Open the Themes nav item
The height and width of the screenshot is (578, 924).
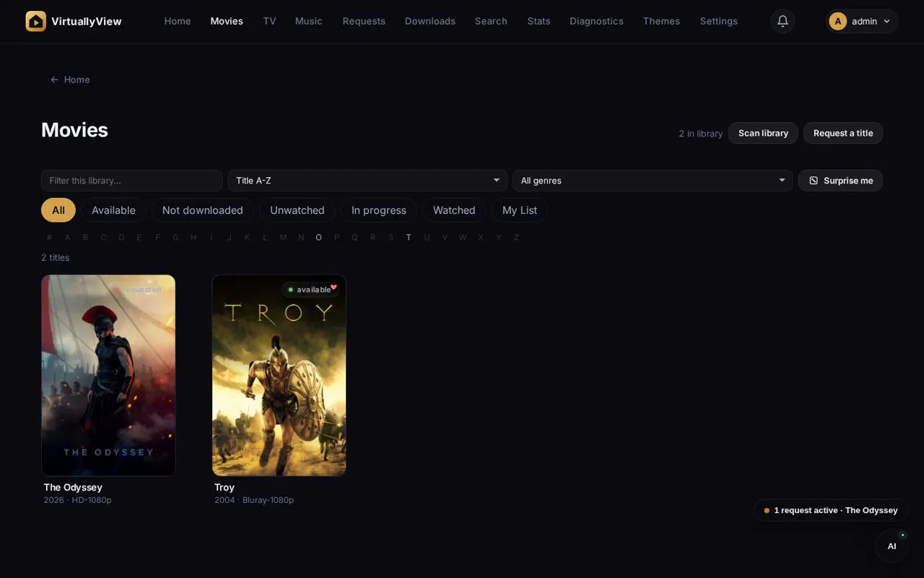(661, 21)
